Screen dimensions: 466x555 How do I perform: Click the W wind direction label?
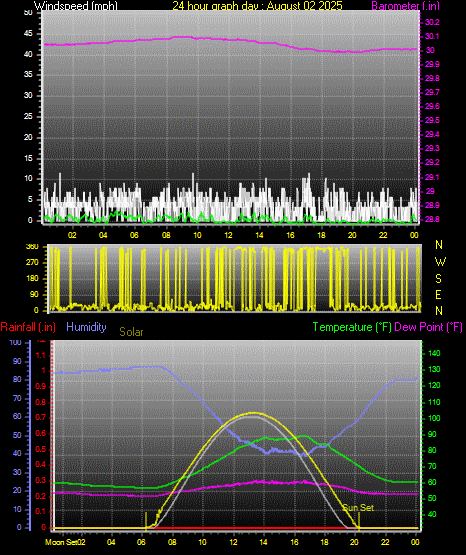point(440,262)
